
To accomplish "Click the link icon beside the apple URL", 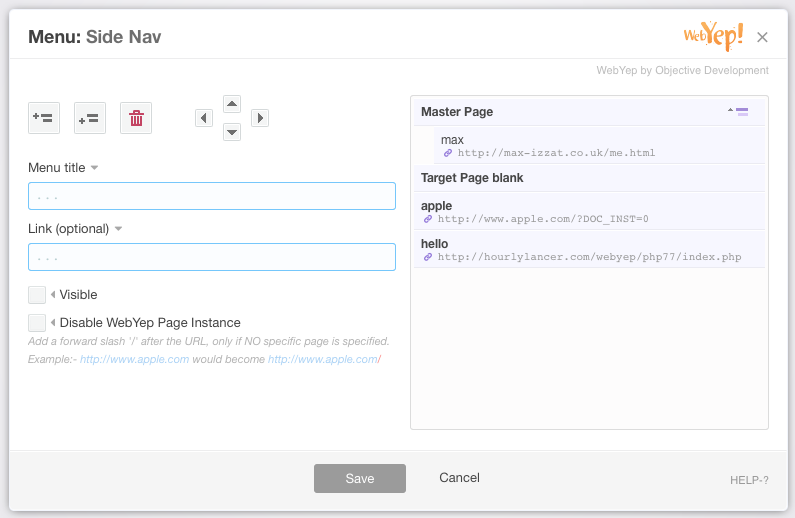I will pos(428,219).
